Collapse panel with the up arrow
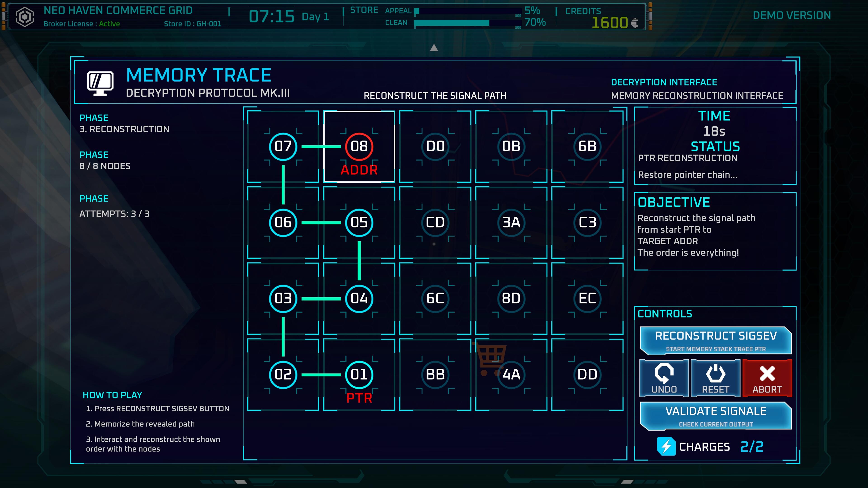868x488 pixels. pyautogui.click(x=434, y=48)
